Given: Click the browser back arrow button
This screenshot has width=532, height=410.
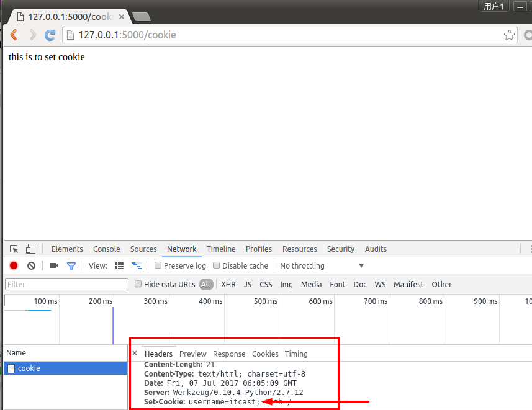Looking at the screenshot, I should tap(14, 35).
